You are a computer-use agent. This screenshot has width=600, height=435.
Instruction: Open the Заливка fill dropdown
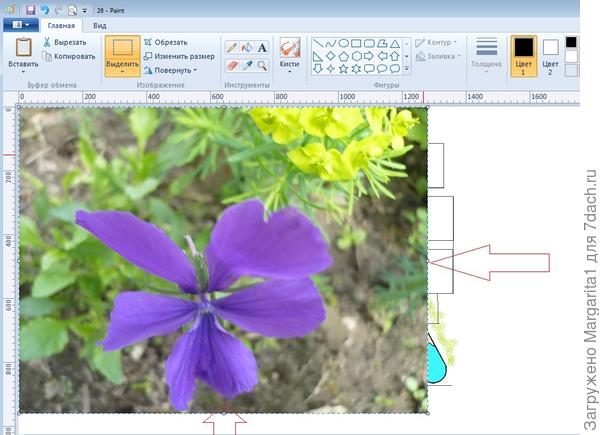438,56
